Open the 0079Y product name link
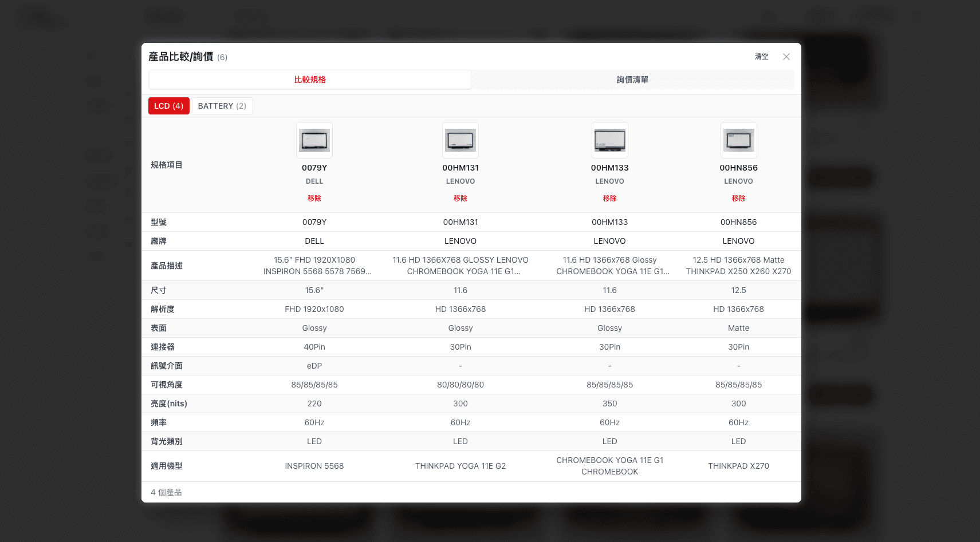Screen dimensions: 980x542 point(314,168)
